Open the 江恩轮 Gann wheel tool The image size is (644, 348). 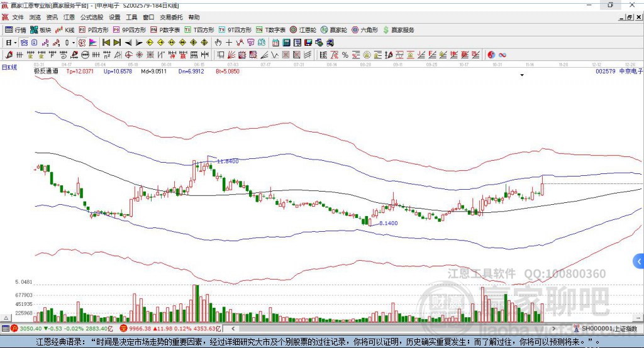(x=303, y=30)
